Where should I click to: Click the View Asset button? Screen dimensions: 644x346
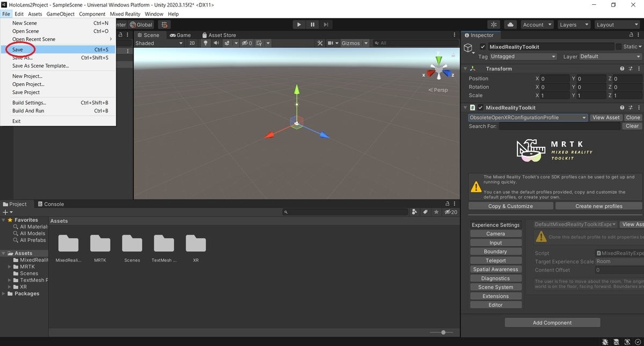click(x=606, y=118)
